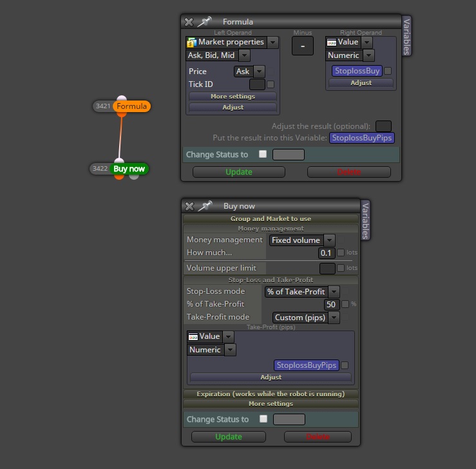Screen dimensions: 476x469
Task: Close the Buy now panel with the X icon
Action: [189, 206]
